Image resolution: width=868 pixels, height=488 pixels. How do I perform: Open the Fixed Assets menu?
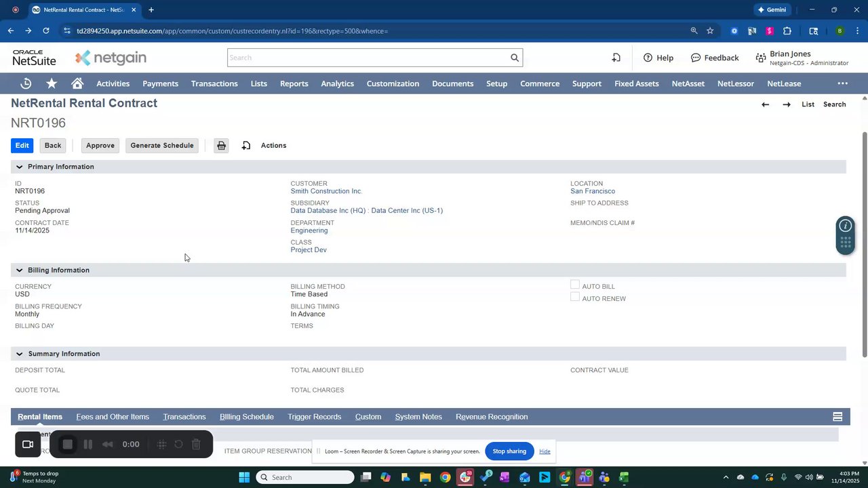tap(637, 83)
